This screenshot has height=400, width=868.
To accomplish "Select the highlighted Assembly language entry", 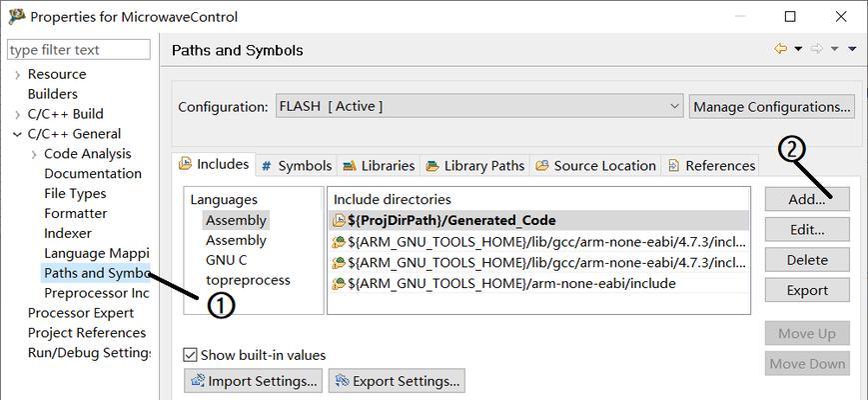I will (x=236, y=220).
